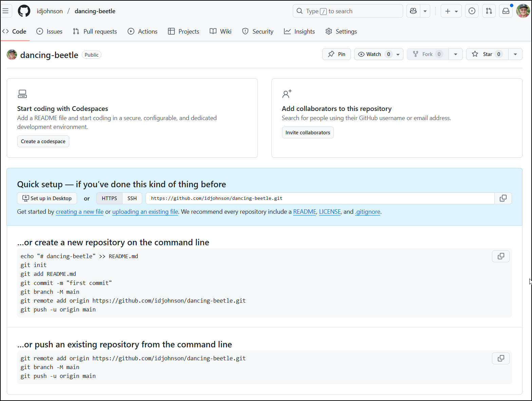Copy the push existing repository commands
532x401 pixels.
(x=500, y=358)
